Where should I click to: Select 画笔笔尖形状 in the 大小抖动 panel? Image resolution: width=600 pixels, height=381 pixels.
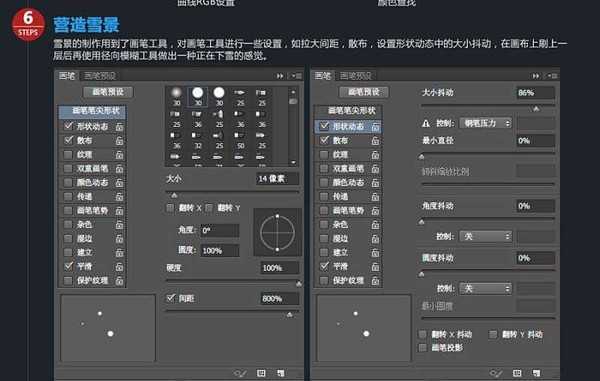pos(348,111)
